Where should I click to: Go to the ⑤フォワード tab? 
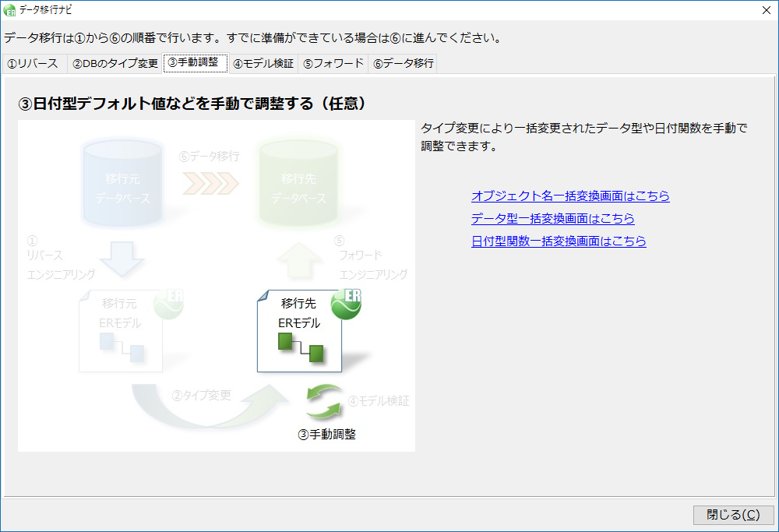333,64
